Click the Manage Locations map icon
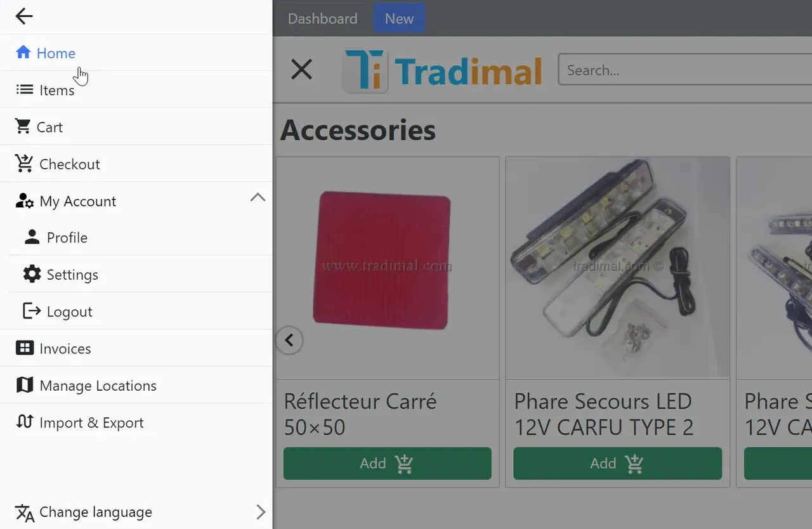The image size is (812, 529). pyautogui.click(x=24, y=385)
